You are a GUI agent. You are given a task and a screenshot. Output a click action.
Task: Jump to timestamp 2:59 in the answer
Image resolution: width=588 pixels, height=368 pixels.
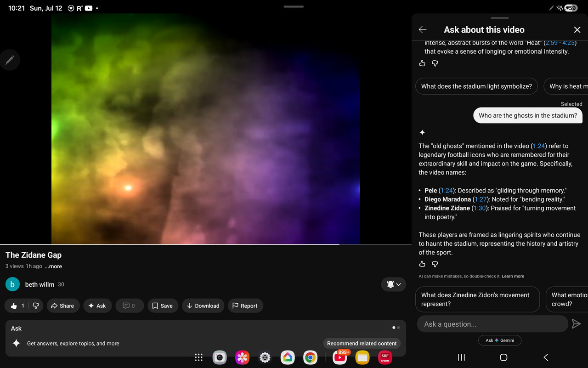(552, 43)
